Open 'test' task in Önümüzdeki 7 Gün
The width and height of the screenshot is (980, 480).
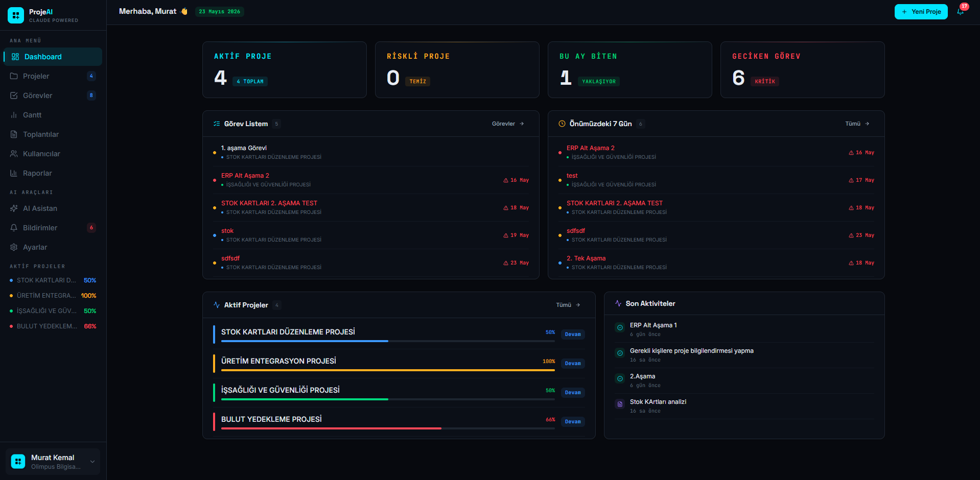(x=716, y=180)
